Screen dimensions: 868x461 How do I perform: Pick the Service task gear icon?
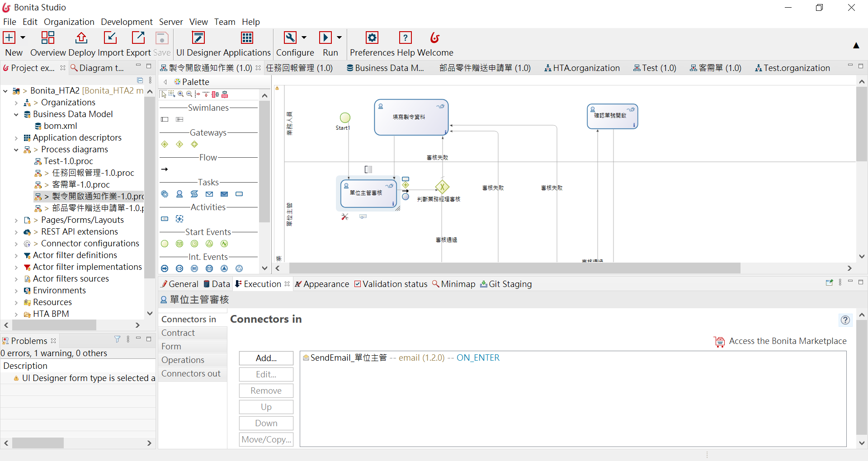(x=165, y=194)
